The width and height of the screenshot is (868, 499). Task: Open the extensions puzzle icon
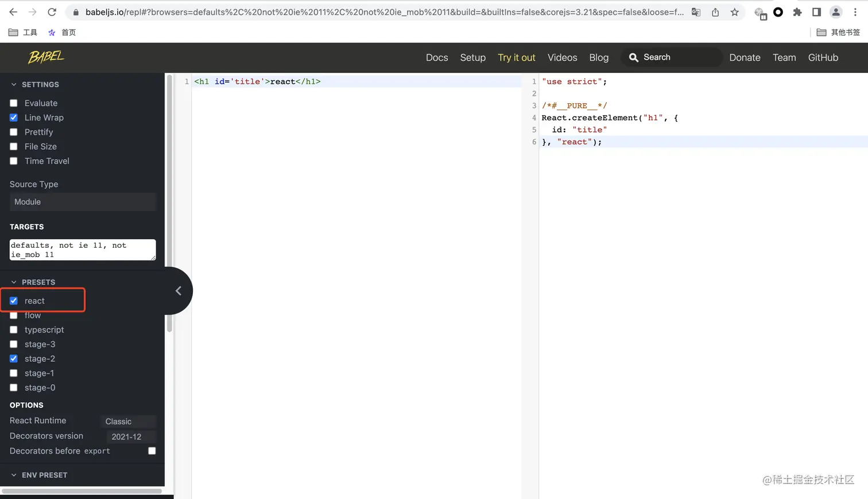click(x=797, y=12)
